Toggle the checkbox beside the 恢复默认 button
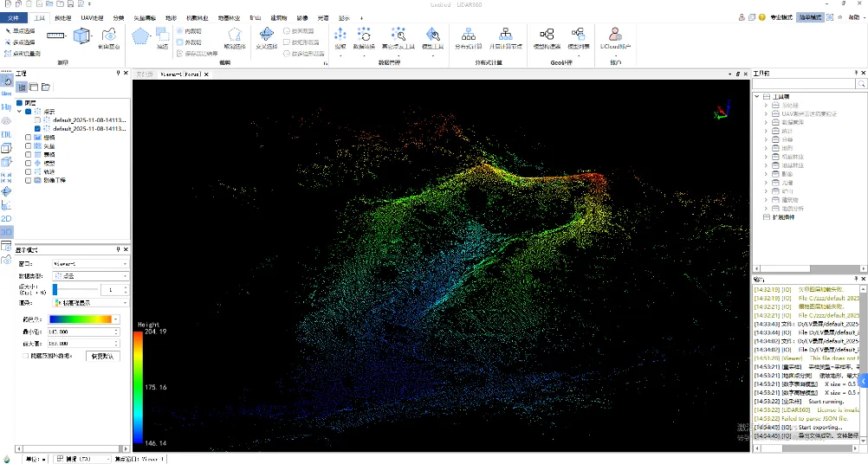The width and height of the screenshot is (868, 464). click(25, 356)
